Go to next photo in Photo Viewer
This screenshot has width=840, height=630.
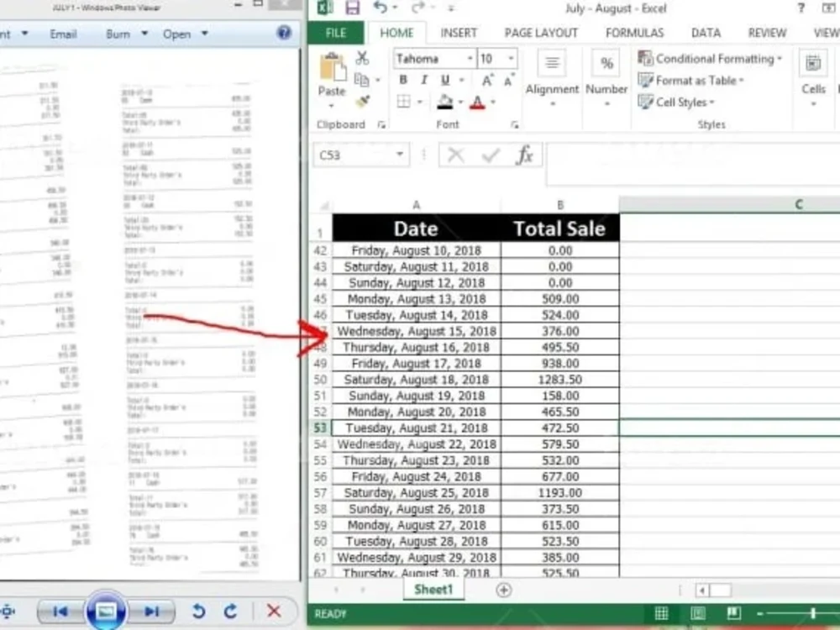(151, 611)
